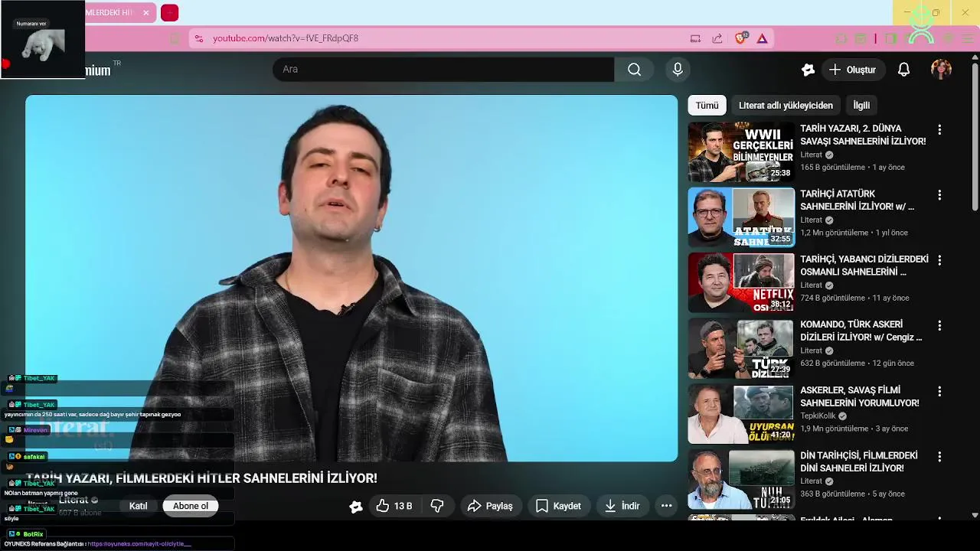Open WWII Gerçekleri thumbnail 25:38

[x=741, y=152]
